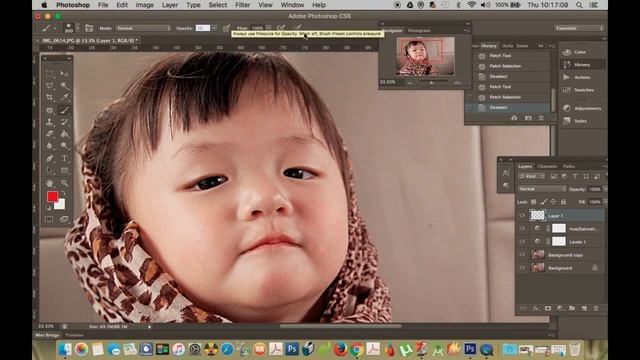Screen dimensions: 640x360
Task: Select the Move tool
Action: click(64, 74)
